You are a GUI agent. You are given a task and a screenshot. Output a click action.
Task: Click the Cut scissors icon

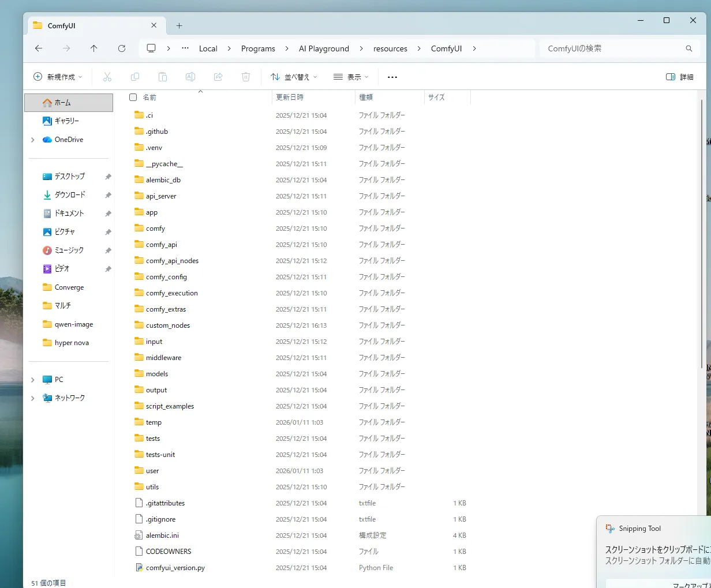tap(107, 77)
